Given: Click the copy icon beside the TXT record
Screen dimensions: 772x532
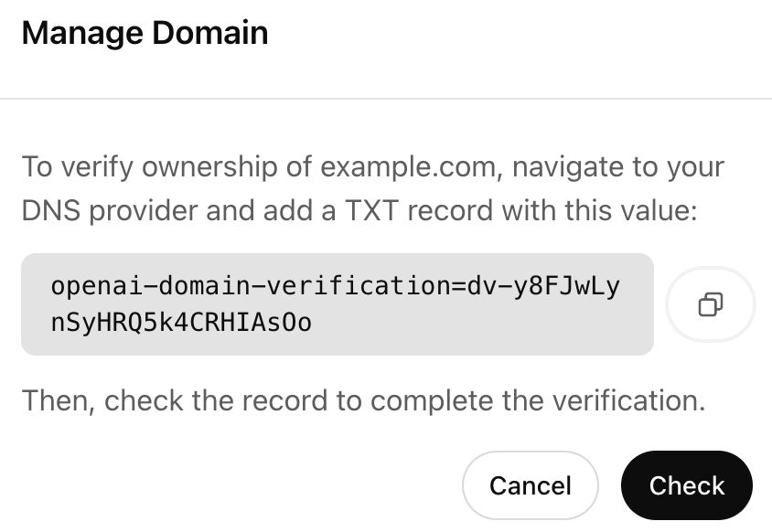Looking at the screenshot, I should (x=711, y=304).
